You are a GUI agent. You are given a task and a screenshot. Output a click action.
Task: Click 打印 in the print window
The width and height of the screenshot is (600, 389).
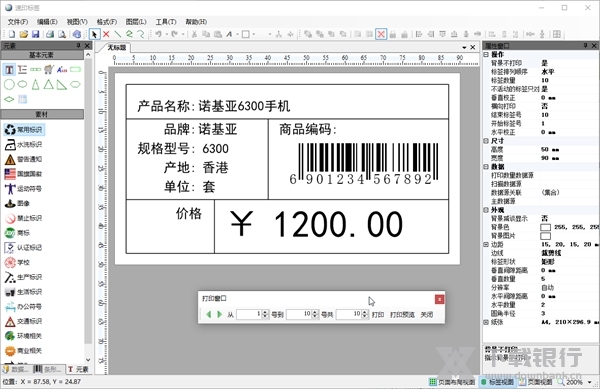(x=378, y=314)
